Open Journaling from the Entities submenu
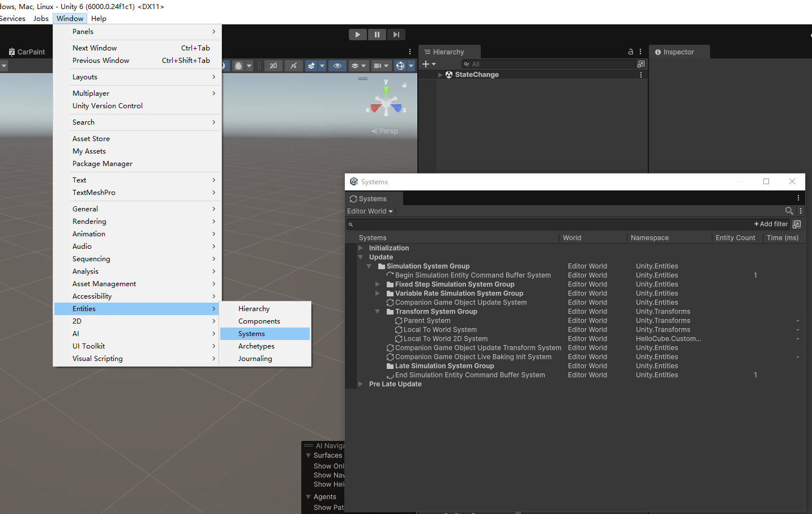812x514 pixels. [266, 359]
